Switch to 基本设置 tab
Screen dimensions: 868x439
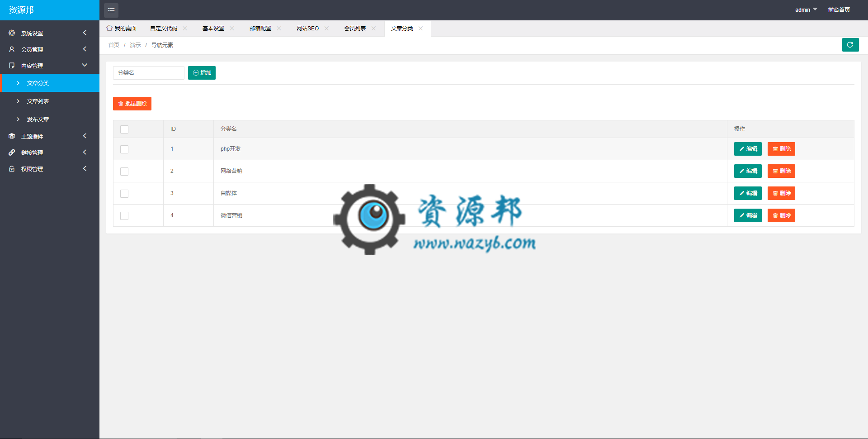213,28
